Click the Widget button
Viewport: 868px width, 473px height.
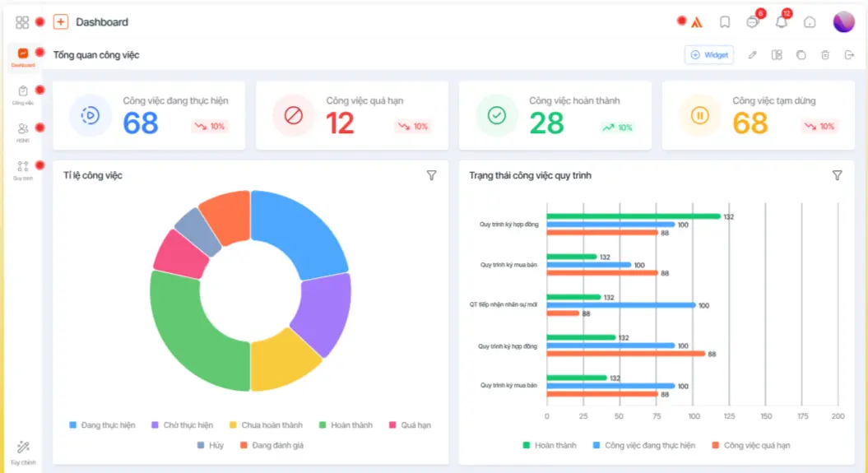709,55
